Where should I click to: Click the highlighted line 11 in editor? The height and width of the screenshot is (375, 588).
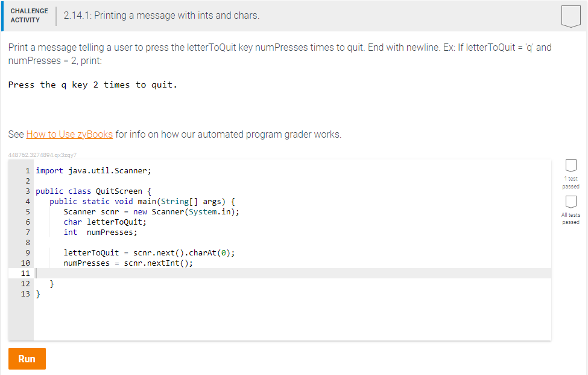(181, 273)
